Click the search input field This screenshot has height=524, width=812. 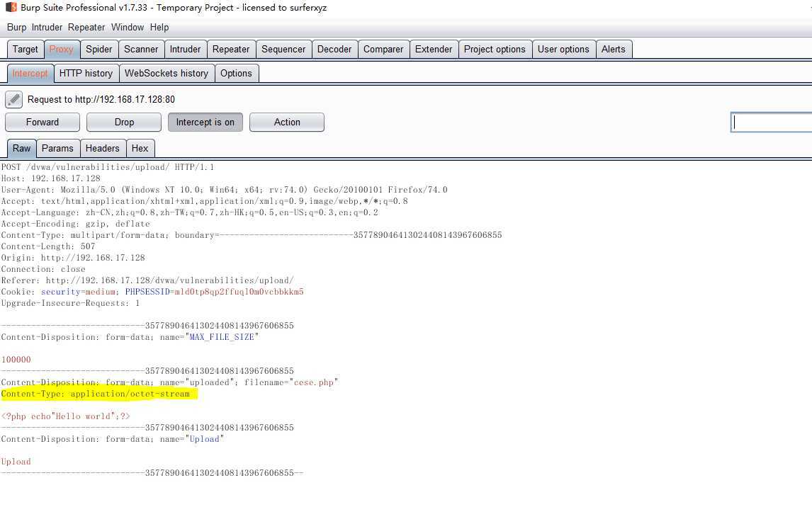(x=771, y=123)
